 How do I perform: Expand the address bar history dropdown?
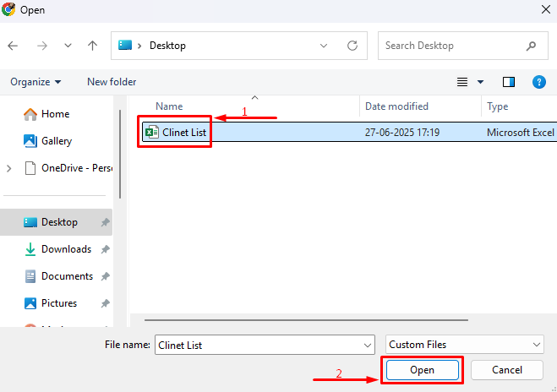(324, 46)
